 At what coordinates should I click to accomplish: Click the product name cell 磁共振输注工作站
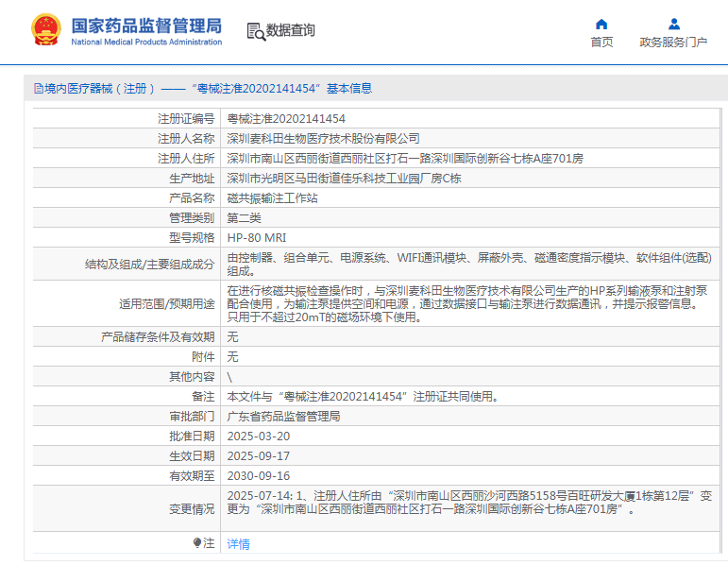[273, 198]
